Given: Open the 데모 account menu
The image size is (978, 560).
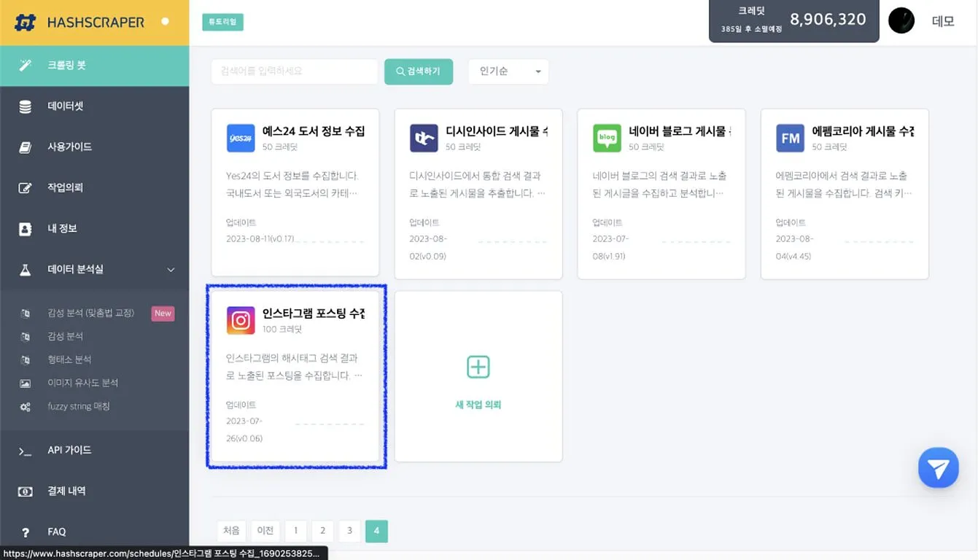Looking at the screenshot, I should (x=943, y=21).
